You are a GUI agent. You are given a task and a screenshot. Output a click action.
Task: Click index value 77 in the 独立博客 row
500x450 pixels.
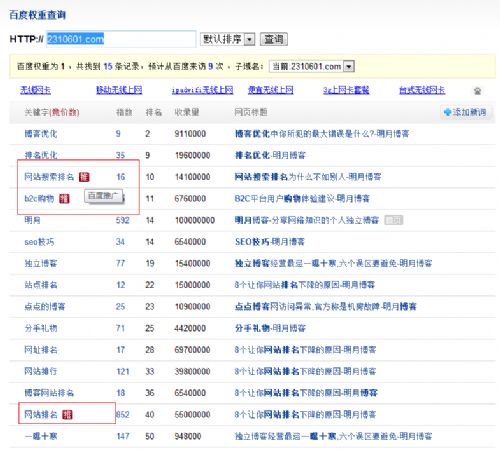click(120, 263)
